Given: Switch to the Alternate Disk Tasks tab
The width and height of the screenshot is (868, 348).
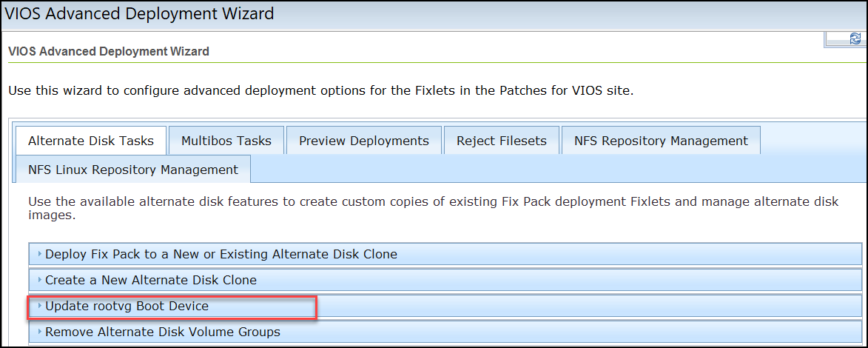Looking at the screenshot, I should (91, 141).
